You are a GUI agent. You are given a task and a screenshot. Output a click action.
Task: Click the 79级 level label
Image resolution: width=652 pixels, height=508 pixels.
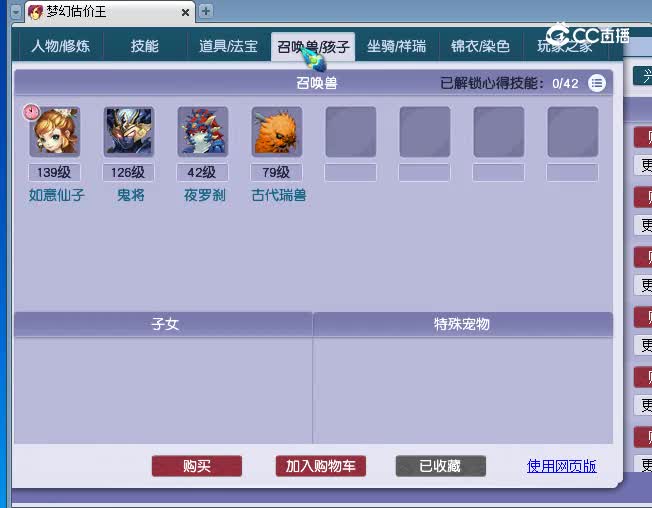point(277,172)
